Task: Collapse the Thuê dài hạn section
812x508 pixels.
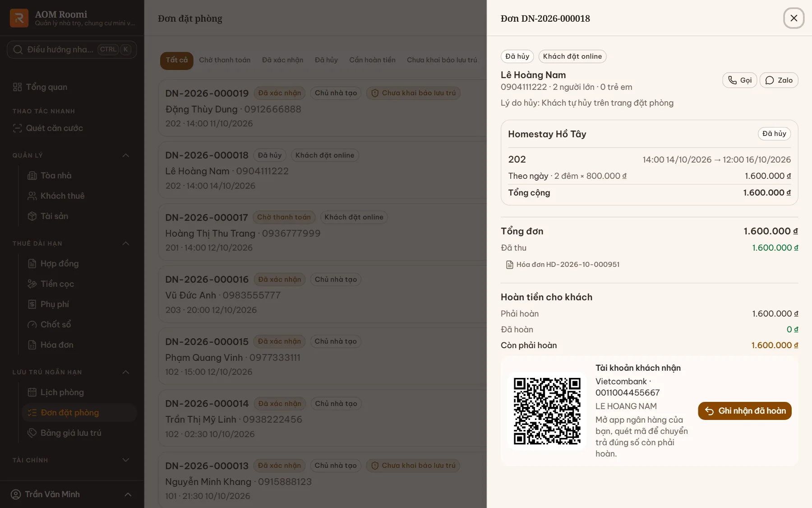Action: (126, 243)
